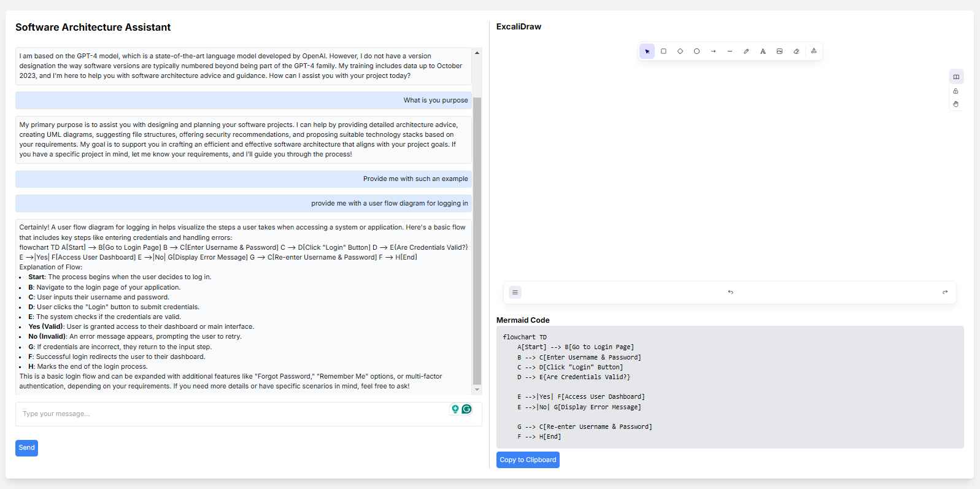Toggle the hand panning tool

pos(955,104)
